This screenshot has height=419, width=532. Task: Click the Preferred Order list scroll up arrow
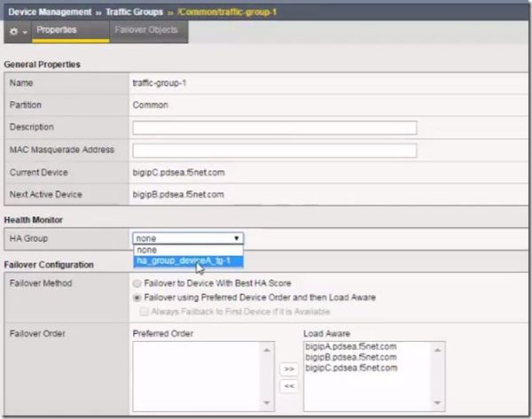269,350
